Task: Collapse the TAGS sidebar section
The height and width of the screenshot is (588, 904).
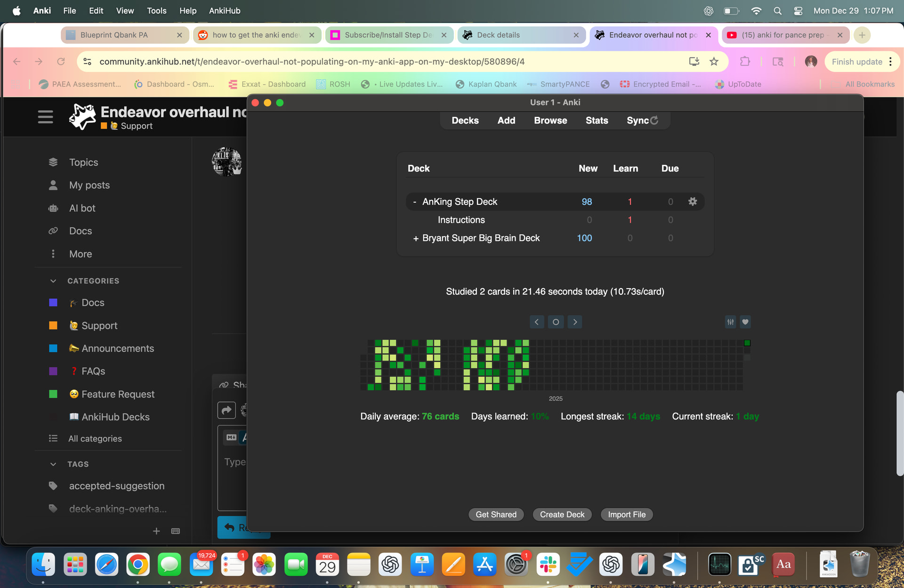Action: (53, 464)
